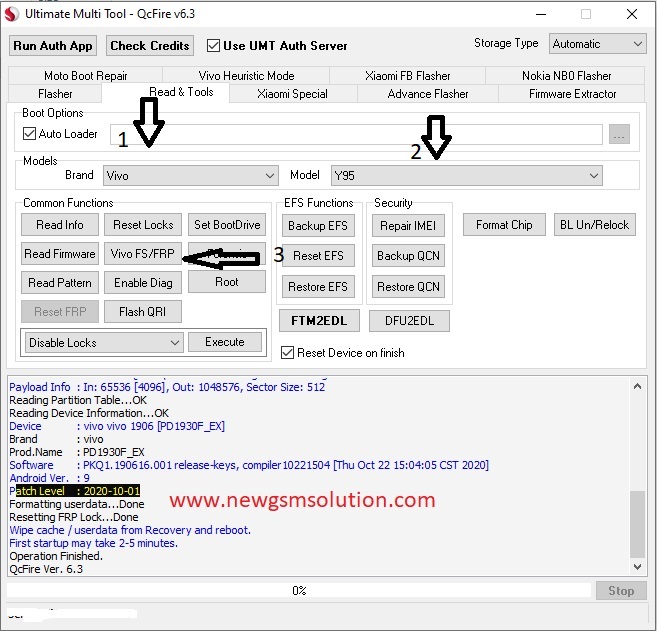
Task: Click the Repair IMEI button
Action: point(408,225)
